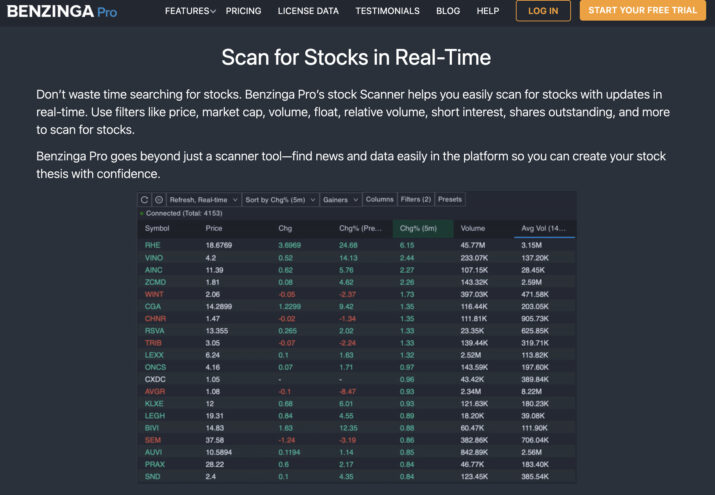Select the SND symbol
The height and width of the screenshot is (495, 715).
point(152,477)
